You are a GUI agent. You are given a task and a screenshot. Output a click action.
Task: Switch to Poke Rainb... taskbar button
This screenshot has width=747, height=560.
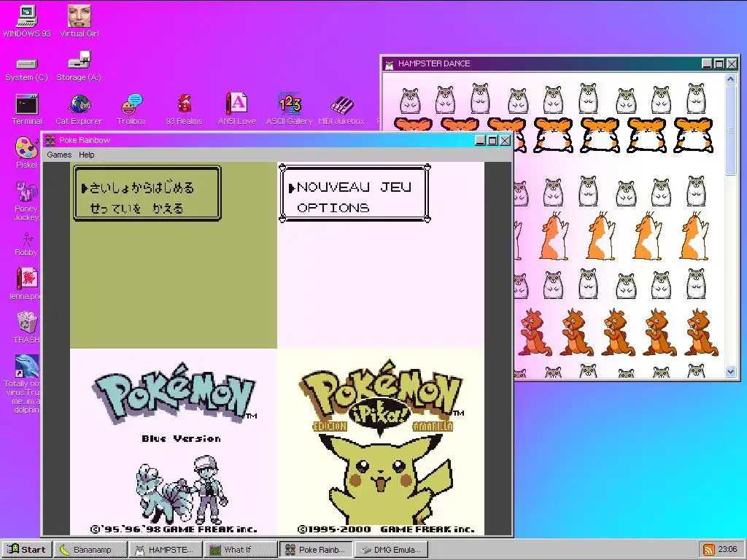click(317, 549)
